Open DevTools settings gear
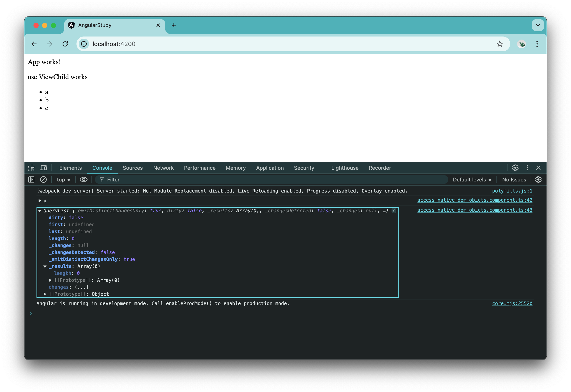571x392 pixels. pos(515,168)
